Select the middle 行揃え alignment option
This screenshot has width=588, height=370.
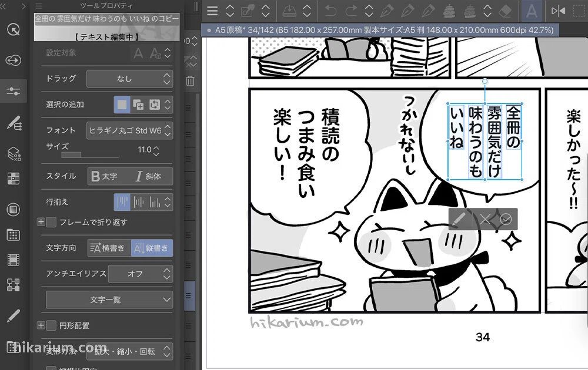coord(138,202)
